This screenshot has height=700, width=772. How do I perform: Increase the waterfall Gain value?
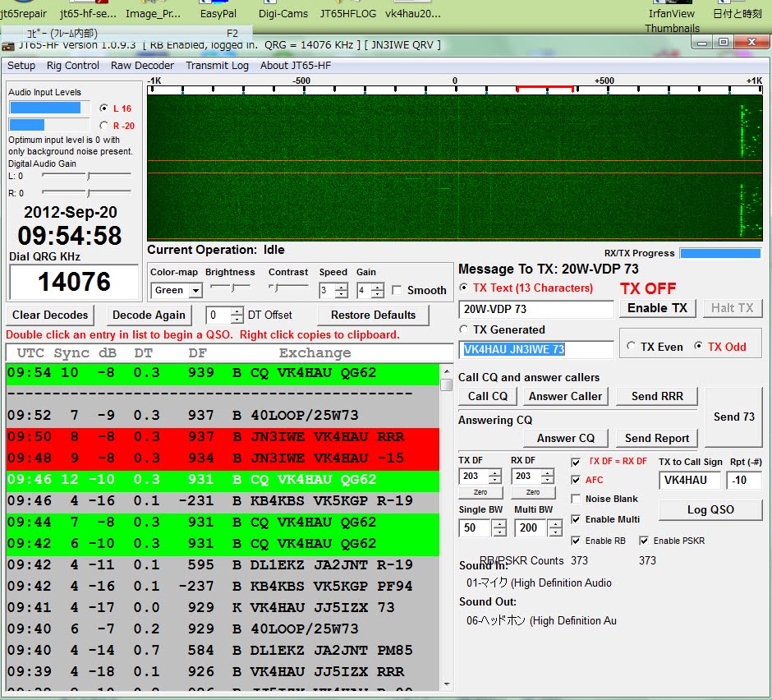click(x=377, y=288)
